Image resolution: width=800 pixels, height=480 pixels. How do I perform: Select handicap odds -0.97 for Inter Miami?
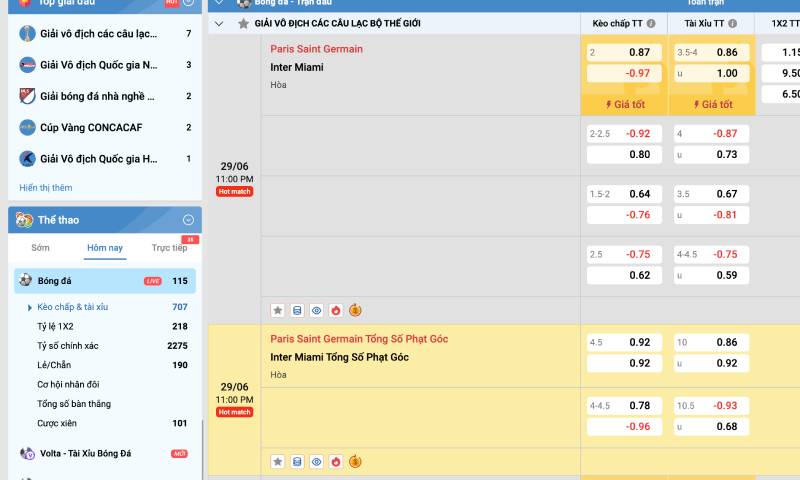tap(624, 73)
